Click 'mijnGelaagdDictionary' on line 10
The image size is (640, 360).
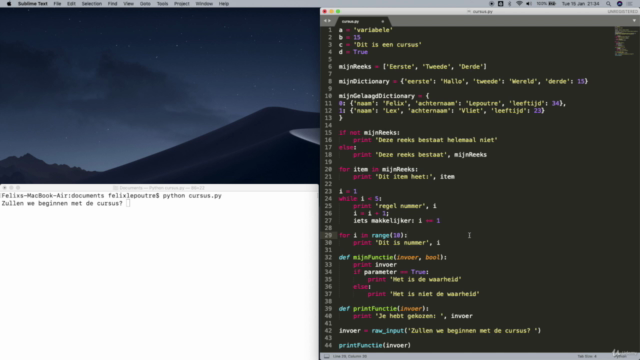click(377, 96)
